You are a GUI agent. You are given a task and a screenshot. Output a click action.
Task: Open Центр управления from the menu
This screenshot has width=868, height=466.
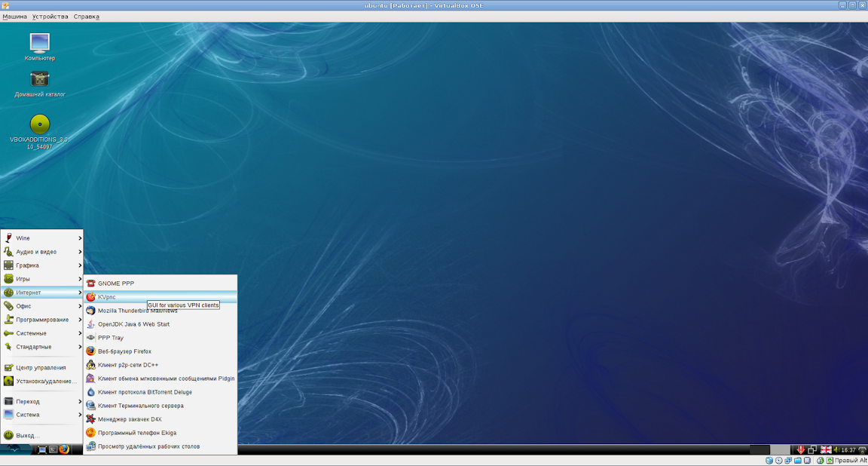tap(42, 367)
